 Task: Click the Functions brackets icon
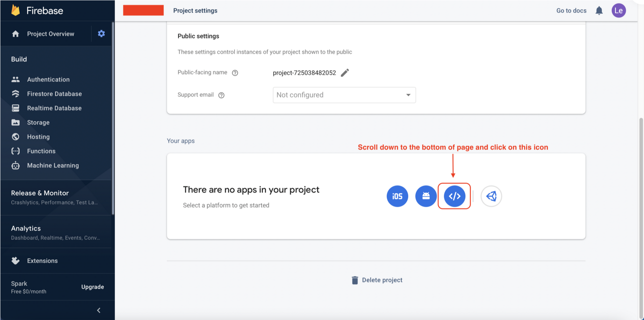15,151
